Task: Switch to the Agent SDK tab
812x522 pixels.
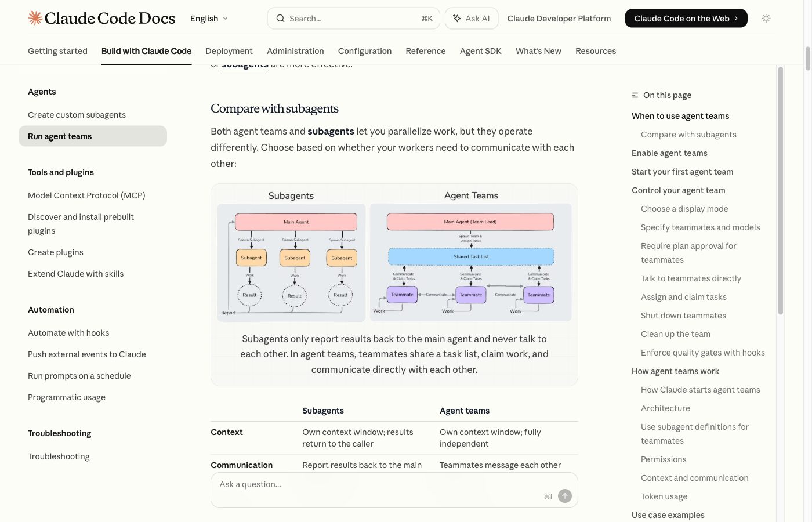Action: pyautogui.click(x=481, y=51)
